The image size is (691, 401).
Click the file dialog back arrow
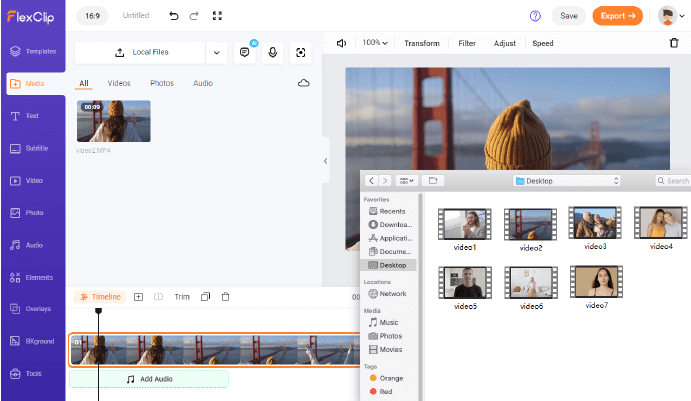[372, 181]
